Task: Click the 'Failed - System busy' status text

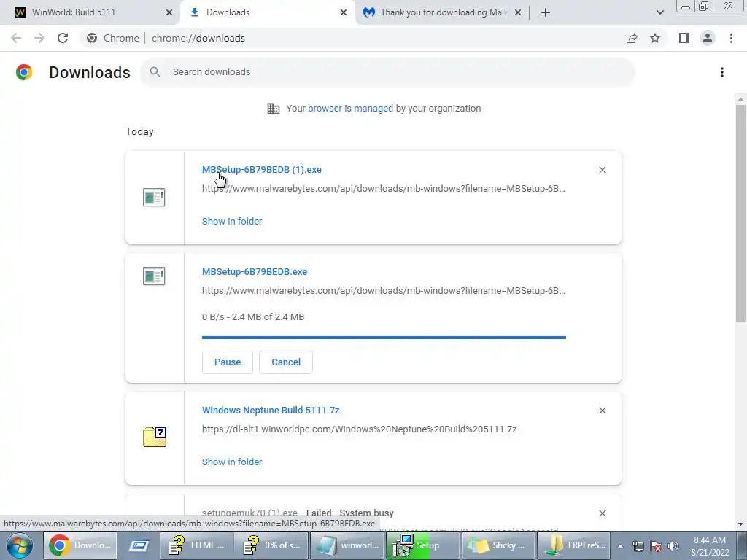Action: 349,513
